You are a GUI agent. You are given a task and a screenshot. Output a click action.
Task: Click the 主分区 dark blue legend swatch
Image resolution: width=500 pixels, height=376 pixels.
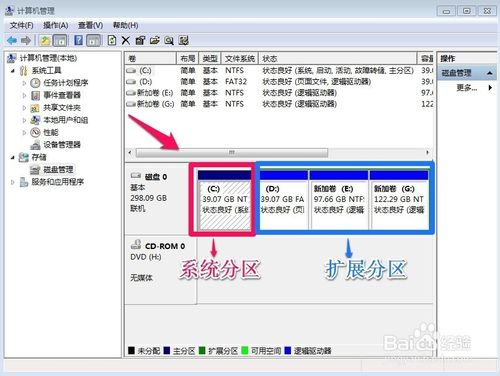pos(167,351)
